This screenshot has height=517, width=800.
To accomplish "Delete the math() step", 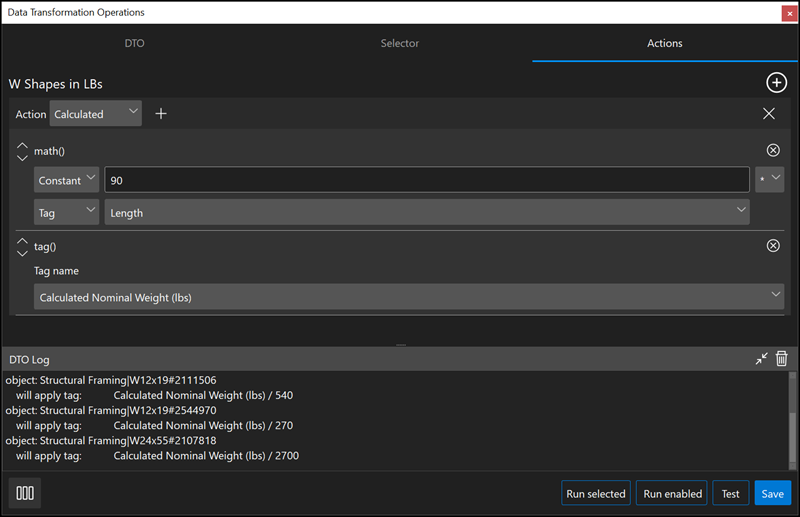I will [773, 150].
